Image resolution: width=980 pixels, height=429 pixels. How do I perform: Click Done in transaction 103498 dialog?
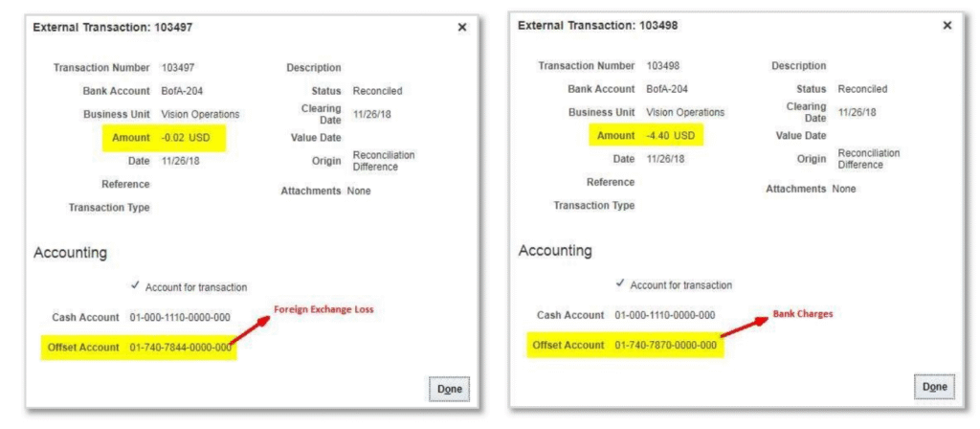(934, 387)
